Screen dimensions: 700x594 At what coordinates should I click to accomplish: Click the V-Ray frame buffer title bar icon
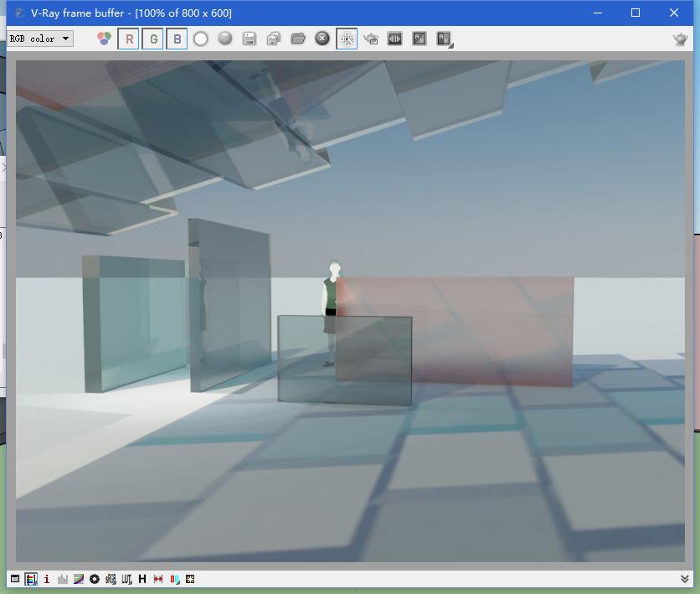click(x=18, y=13)
